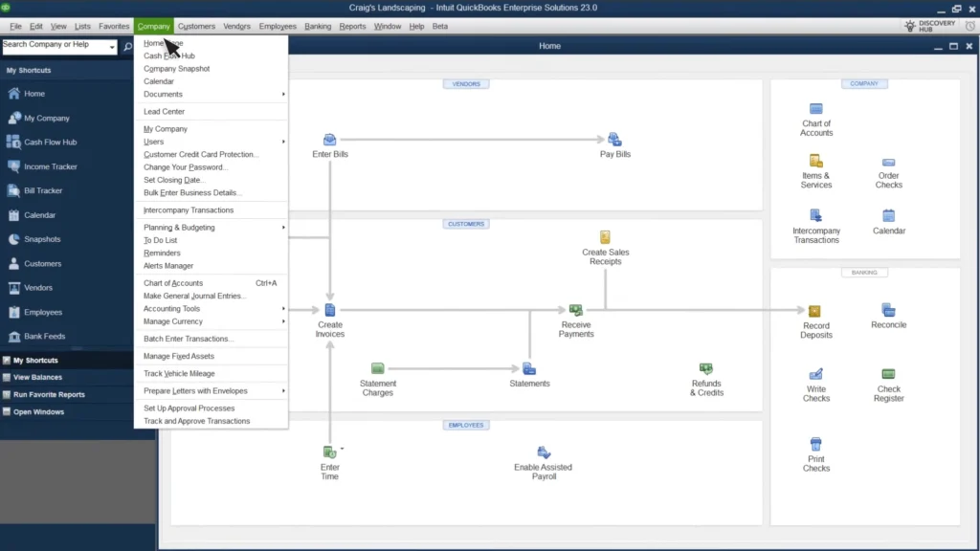Open the Enter Time dropdown arrow
The image size is (980, 551).
point(342,449)
